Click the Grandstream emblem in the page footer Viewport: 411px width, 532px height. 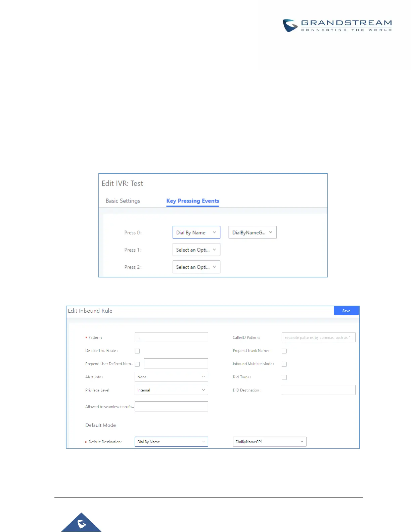pos(81,522)
